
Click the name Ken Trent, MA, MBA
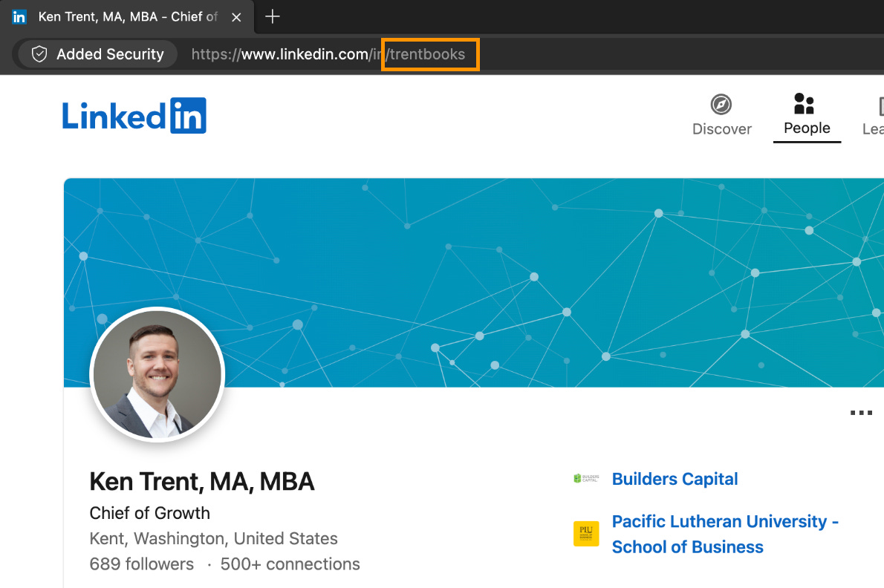[202, 482]
